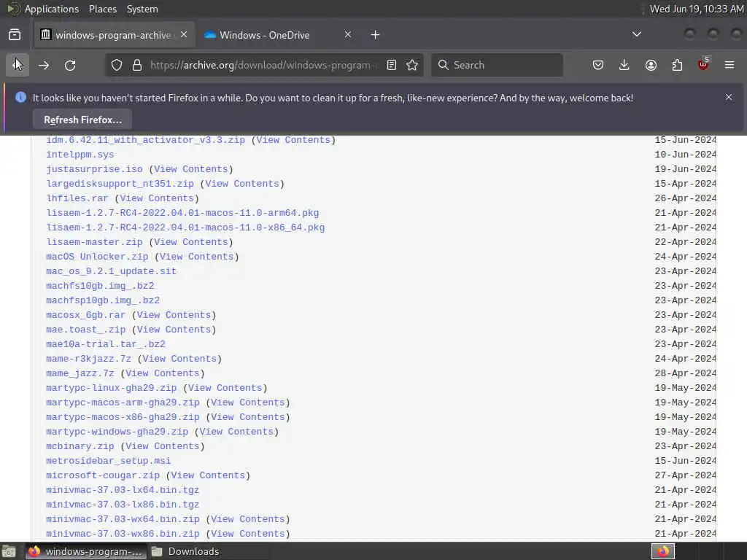Open martypc-linux-gha29.zip link
The width and height of the screenshot is (747, 560).
pos(112,388)
